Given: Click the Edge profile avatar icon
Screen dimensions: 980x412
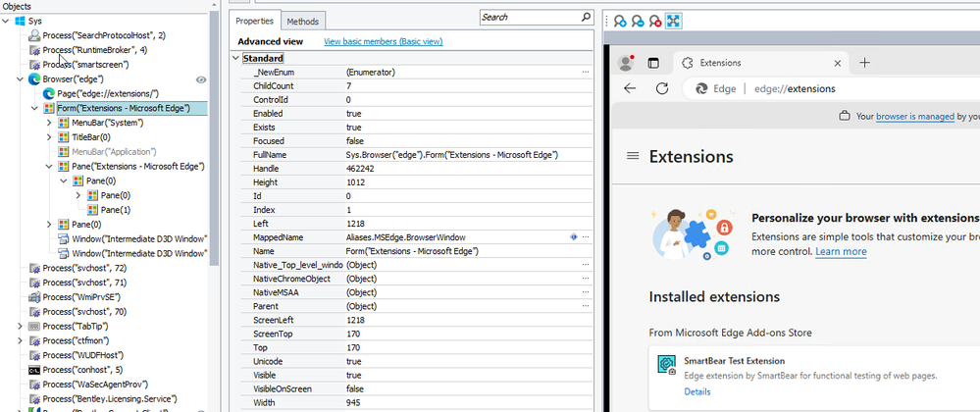Looking at the screenshot, I should pyautogui.click(x=625, y=63).
